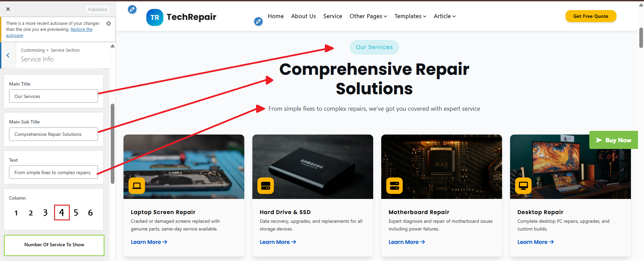Expand the Article dropdown menu
This screenshot has height=261, width=644.
(444, 16)
